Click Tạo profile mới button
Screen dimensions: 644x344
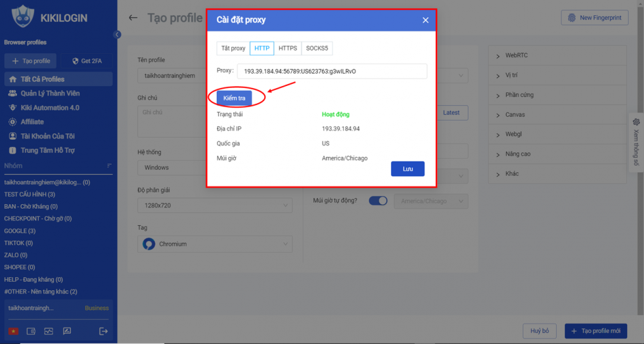[596, 331]
